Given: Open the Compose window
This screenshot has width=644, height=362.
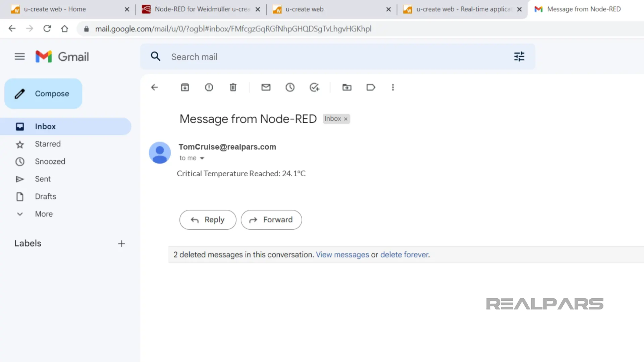Looking at the screenshot, I should 43,94.
